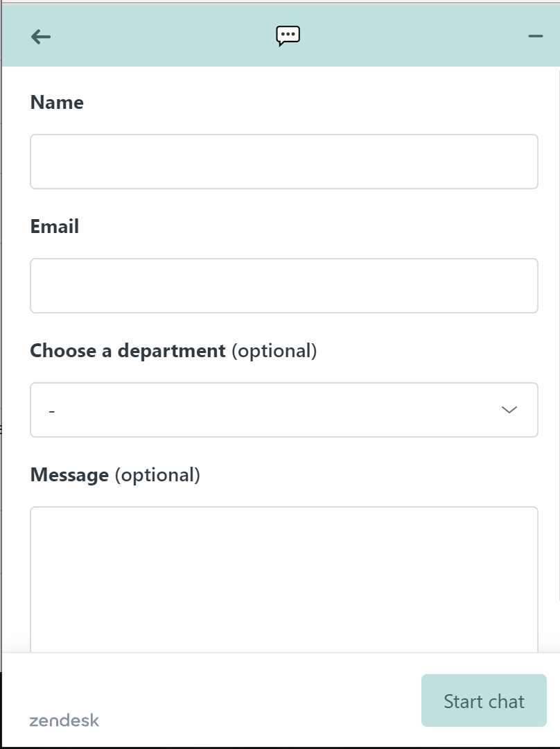This screenshot has height=749, width=560.
Task: Click the (optional) text beside Message
Action: point(157,475)
